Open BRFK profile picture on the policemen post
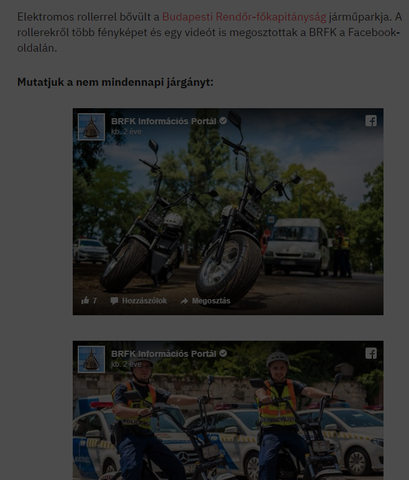This screenshot has width=409, height=480. [91, 359]
